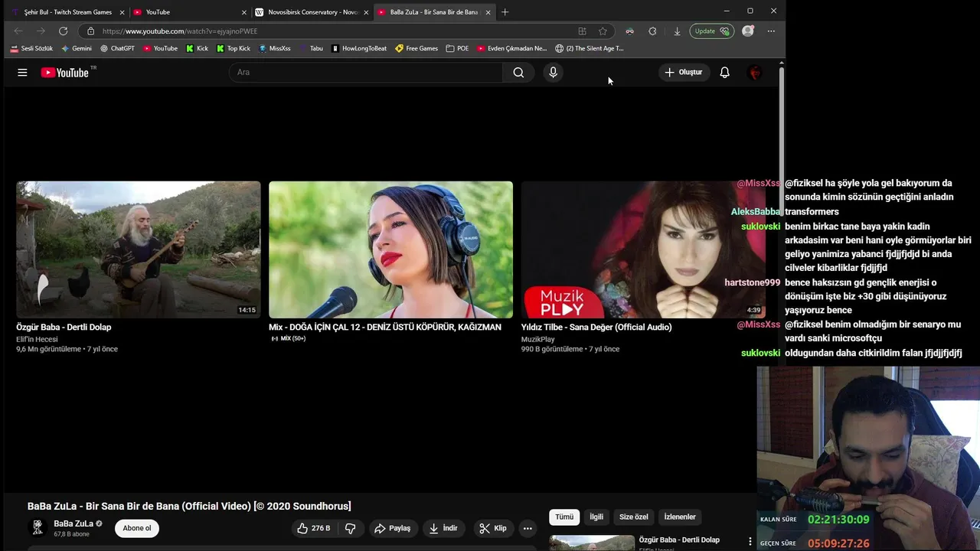Open the Top Kick bookmark
Viewport: 980px width, 551px height.
pos(234,48)
